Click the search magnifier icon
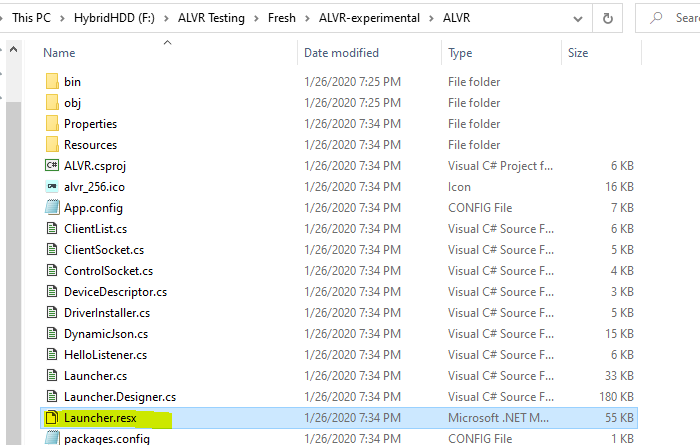This screenshot has width=700, height=445. coord(656,18)
